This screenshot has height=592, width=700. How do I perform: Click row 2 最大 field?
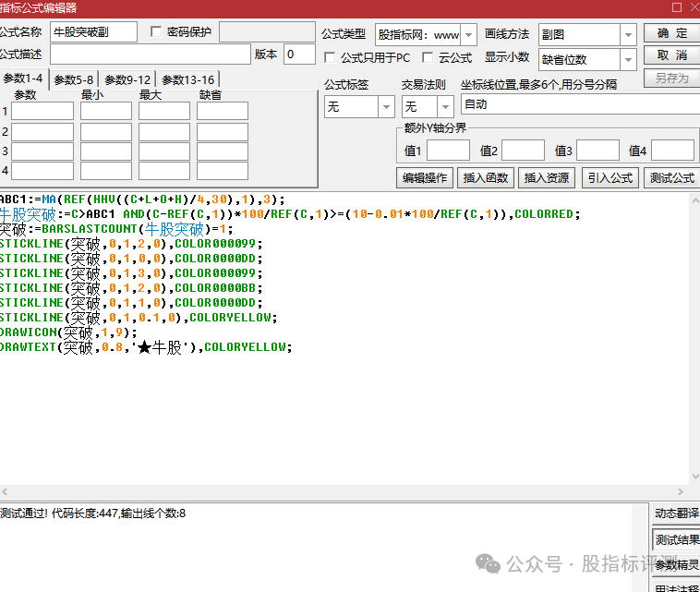pyautogui.click(x=164, y=132)
